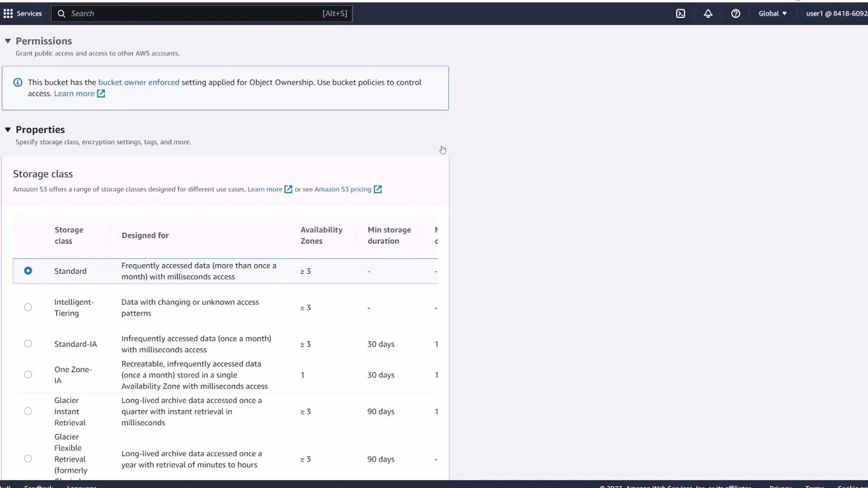Launch CloudShell from the terminal icon
The image size is (868, 488).
point(681,14)
